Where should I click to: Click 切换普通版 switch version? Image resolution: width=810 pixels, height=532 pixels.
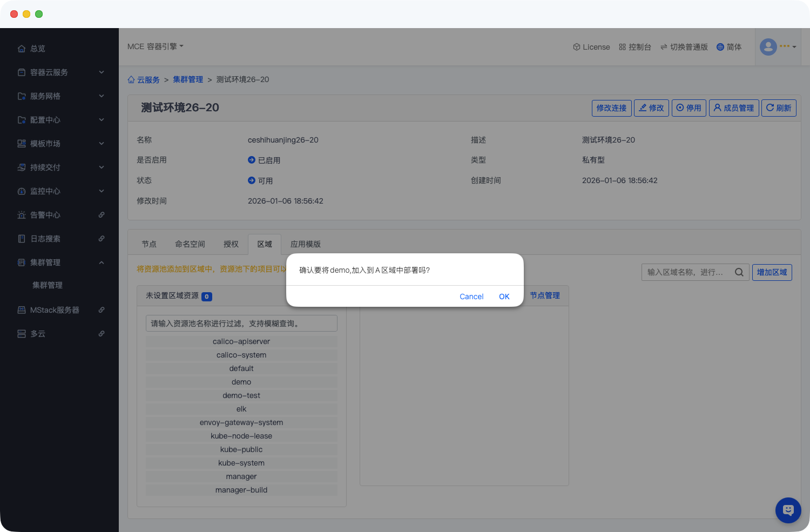(684, 47)
